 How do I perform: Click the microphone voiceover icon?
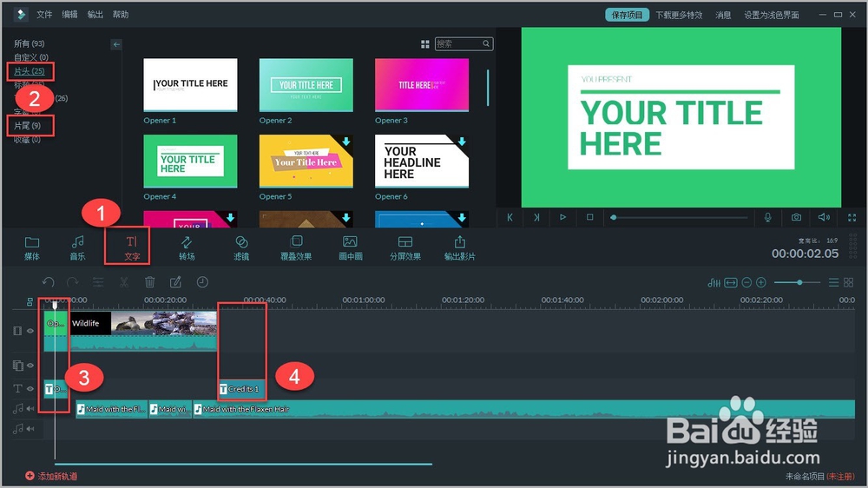click(768, 218)
